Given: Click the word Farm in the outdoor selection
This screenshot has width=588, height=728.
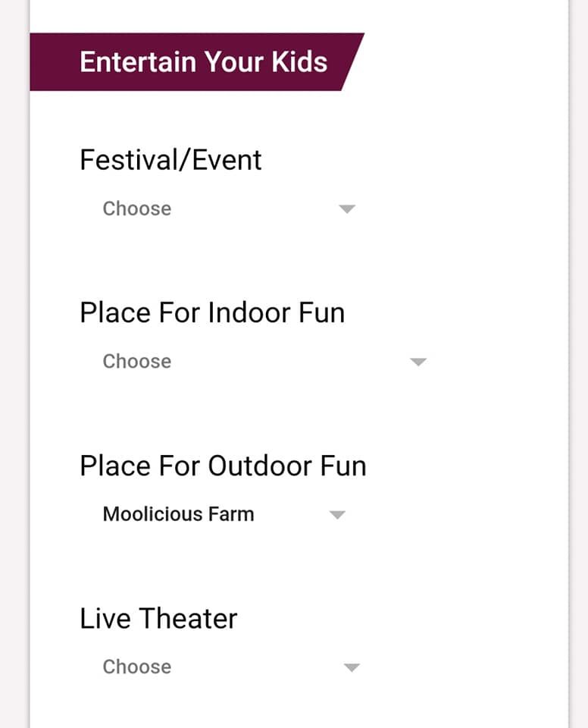Looking at the screenshot, I should 231,514.
